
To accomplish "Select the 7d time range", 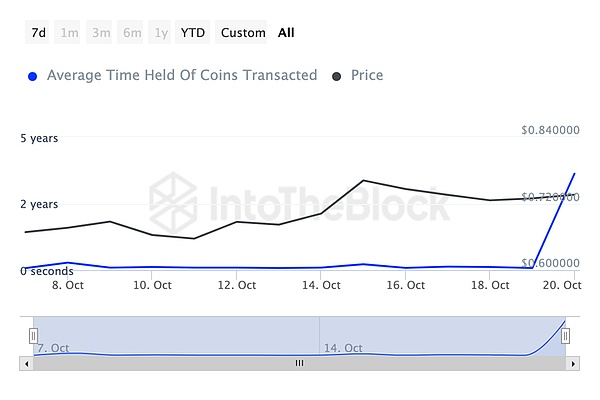I will pyautogui.click(x=37, y=33).
